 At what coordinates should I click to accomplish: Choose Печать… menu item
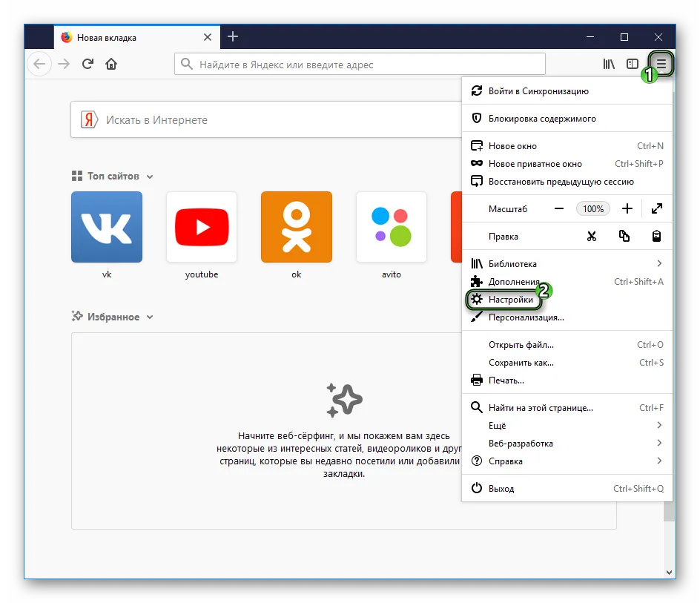click(x=567, y=380)
